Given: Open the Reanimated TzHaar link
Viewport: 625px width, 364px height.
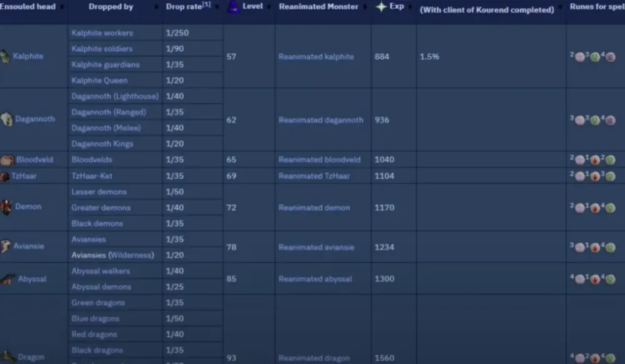Looking at the screenshot, I should click(314, 176).
